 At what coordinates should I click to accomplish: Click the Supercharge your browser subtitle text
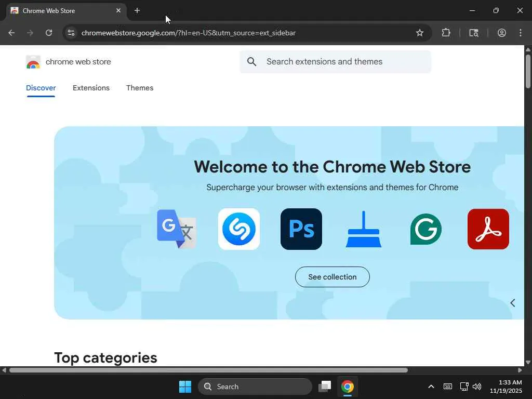(332, 187)
